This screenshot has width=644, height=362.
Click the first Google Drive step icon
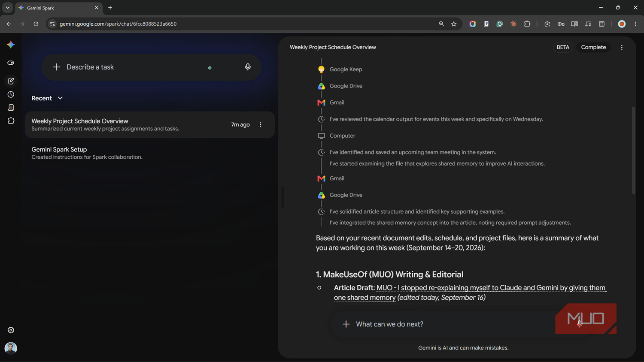[x=321, y=86]
